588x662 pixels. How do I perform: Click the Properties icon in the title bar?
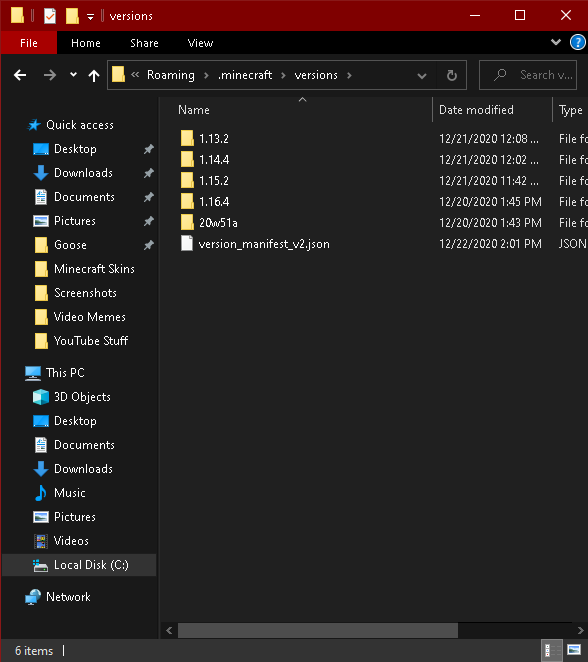50,16
